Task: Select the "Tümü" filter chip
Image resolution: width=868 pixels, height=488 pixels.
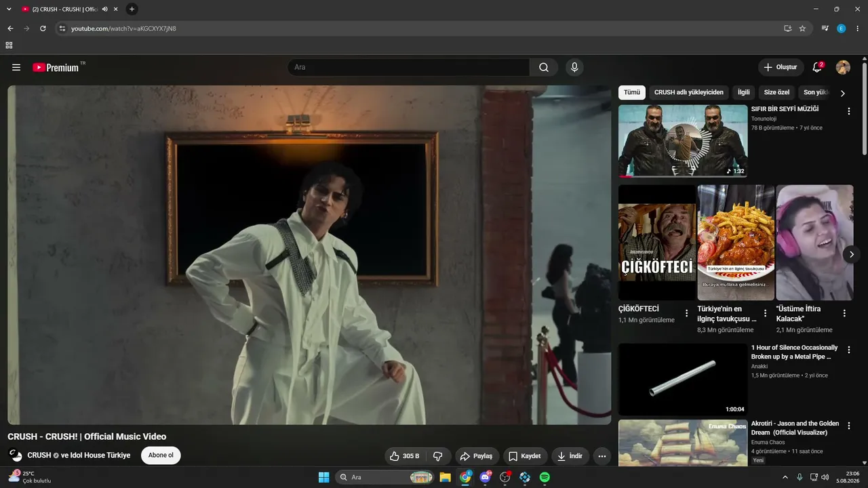Action: click(632, 92)
